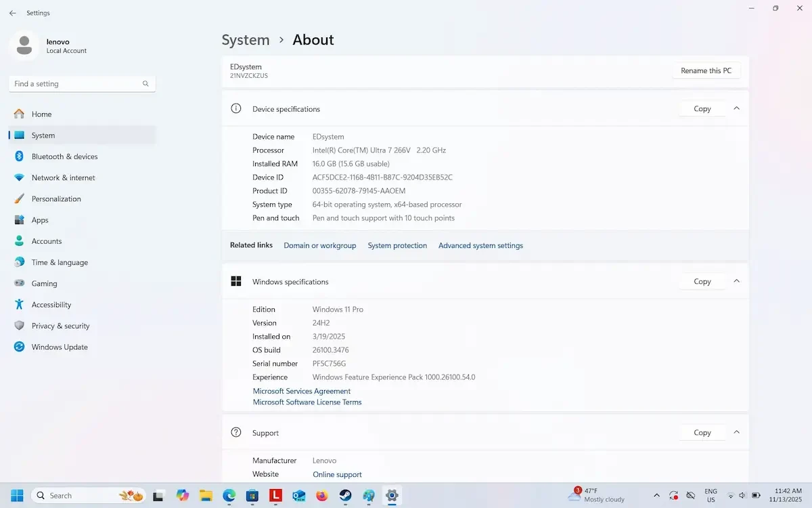The image size is (812, 508).
Task: Open Apps settings in the sidebar
Action: (82, 220)
